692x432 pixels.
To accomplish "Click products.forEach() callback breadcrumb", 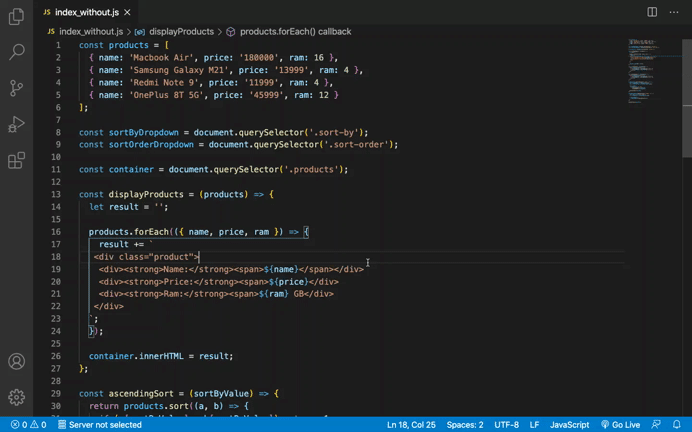I will tap(295, 32).
